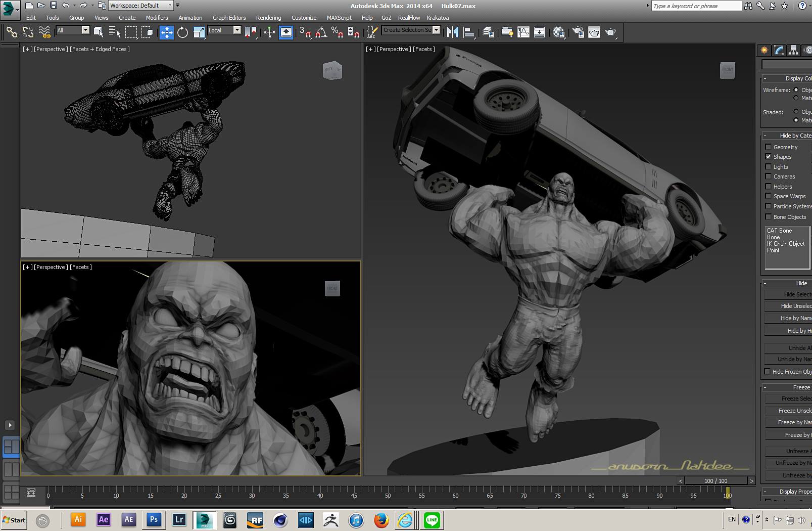Activate Select and Rotate tool
The height and width of the screenshot is (531, 812).
182,32
